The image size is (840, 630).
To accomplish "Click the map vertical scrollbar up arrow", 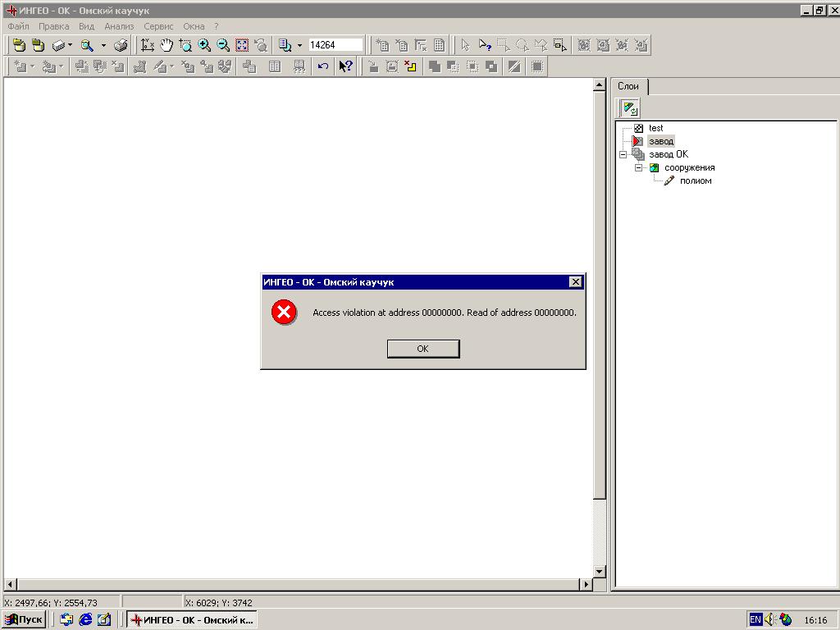I will tap(600, 85).
